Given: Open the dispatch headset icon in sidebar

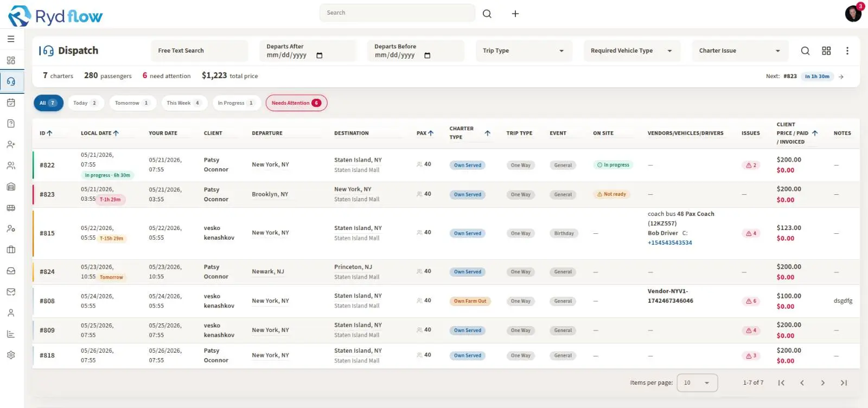Looking at the screenshot, I should coord(11,81).
